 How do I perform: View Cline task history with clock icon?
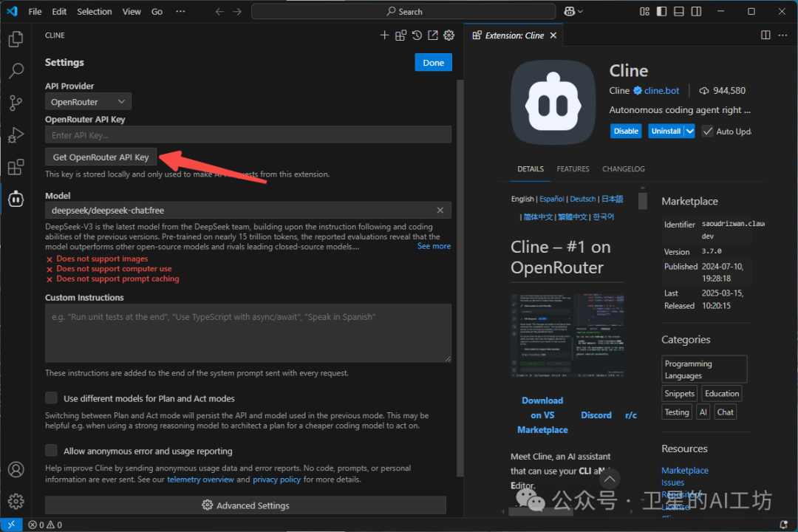pyautogui.click(x=416, y=35)
